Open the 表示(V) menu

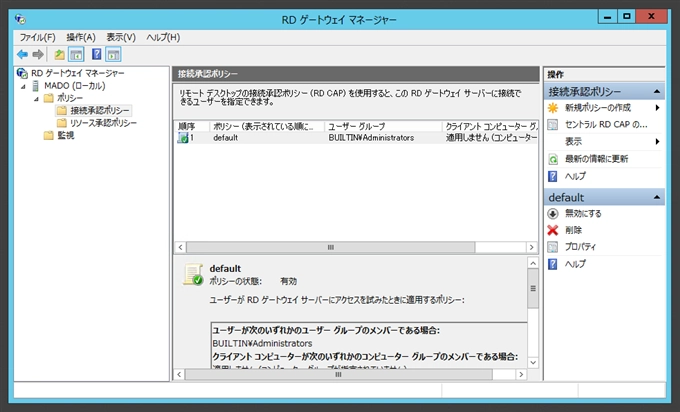[x=121, y=37]
